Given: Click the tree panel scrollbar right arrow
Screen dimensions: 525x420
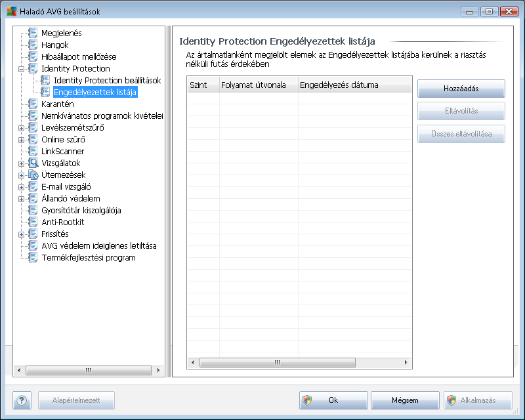Looking at the screenshot, I should pyautogui.click(x=158, y=370).
